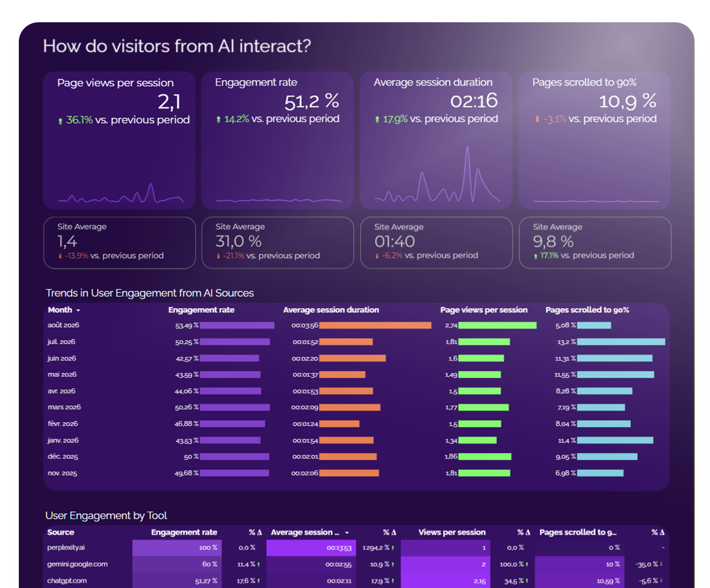Click the Trends in User Engagement section title
Viewport: 710px width, 588px height.
point(149,293)
